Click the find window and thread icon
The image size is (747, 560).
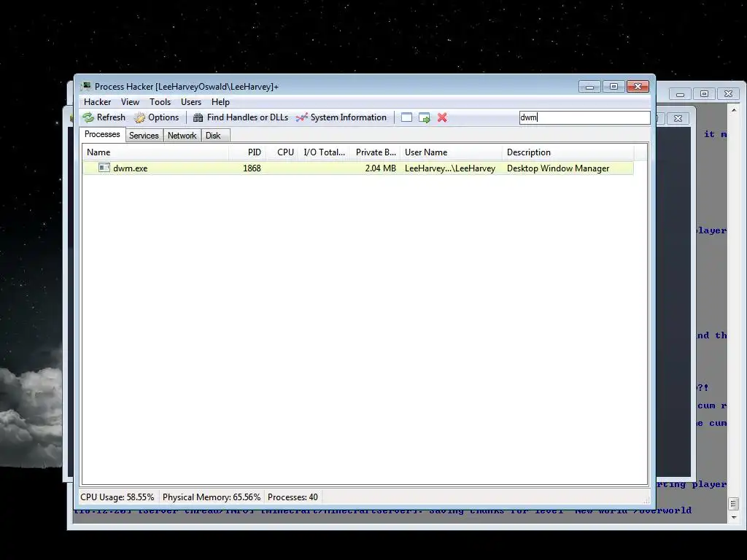point(424,117)
